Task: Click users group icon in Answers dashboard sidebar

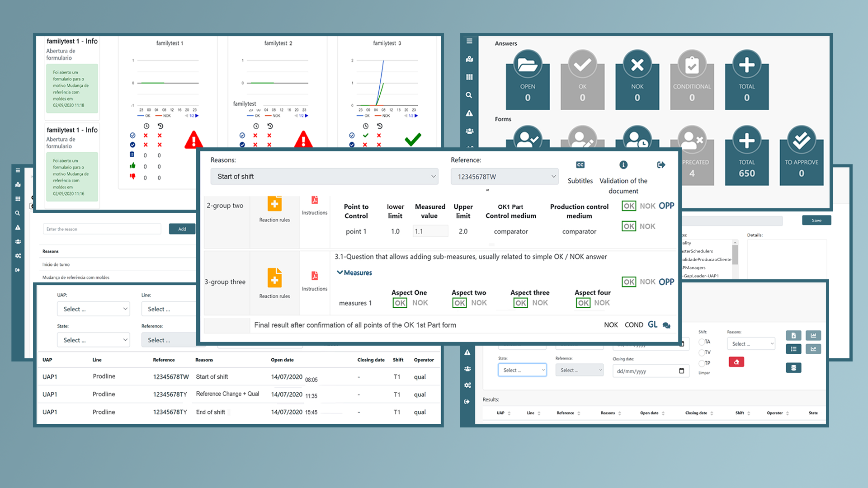Action: [469, 131]
